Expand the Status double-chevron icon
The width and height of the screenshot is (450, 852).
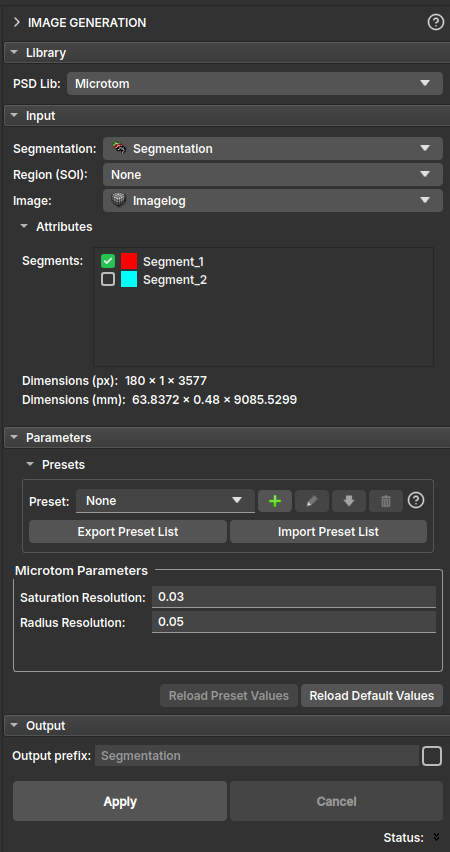click(436, 837)
